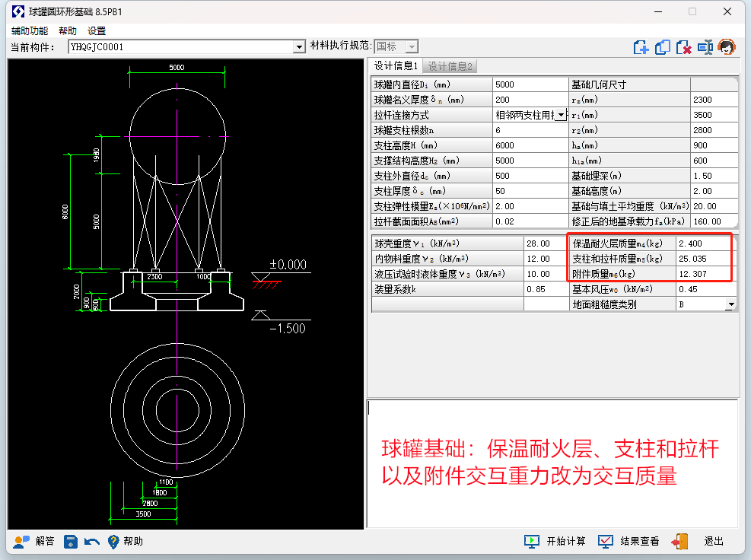Click the delete component icon with red X
The height and width of the screenshot is (560, 751).
(683, 47)
